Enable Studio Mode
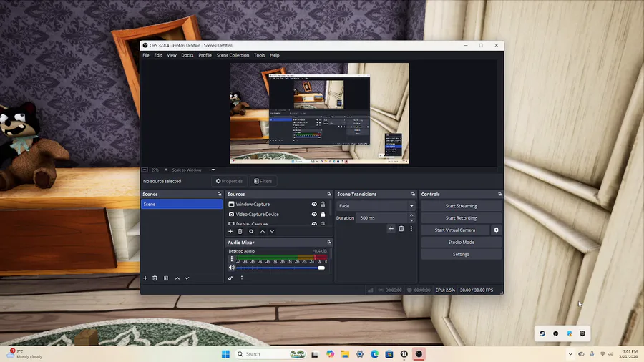This screenshot has width=644, height=362. coord(461,242)
